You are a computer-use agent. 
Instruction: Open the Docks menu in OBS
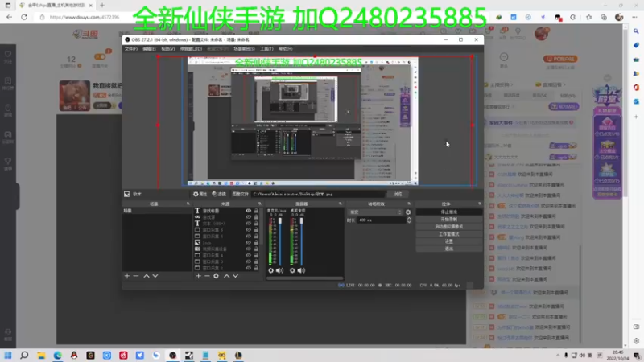[x=191, y=49]
